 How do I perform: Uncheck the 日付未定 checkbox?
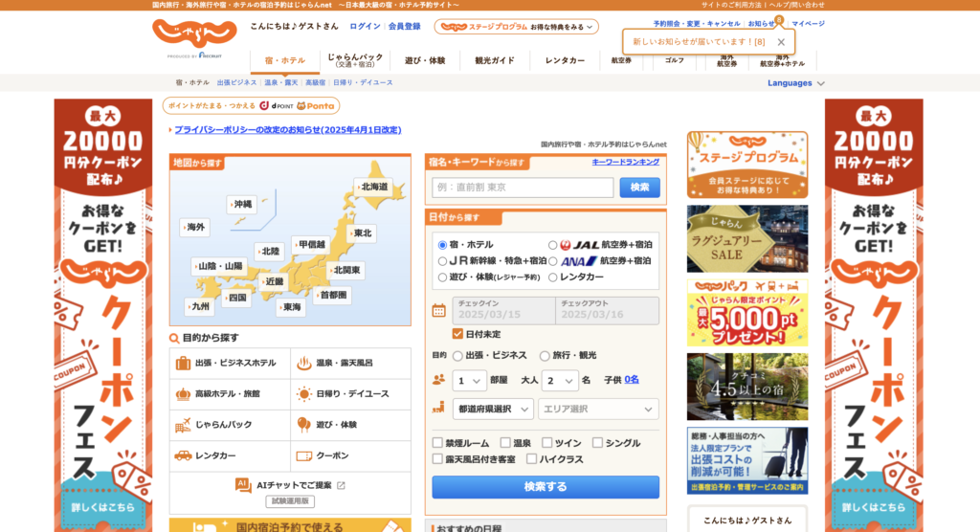[457, 334]
